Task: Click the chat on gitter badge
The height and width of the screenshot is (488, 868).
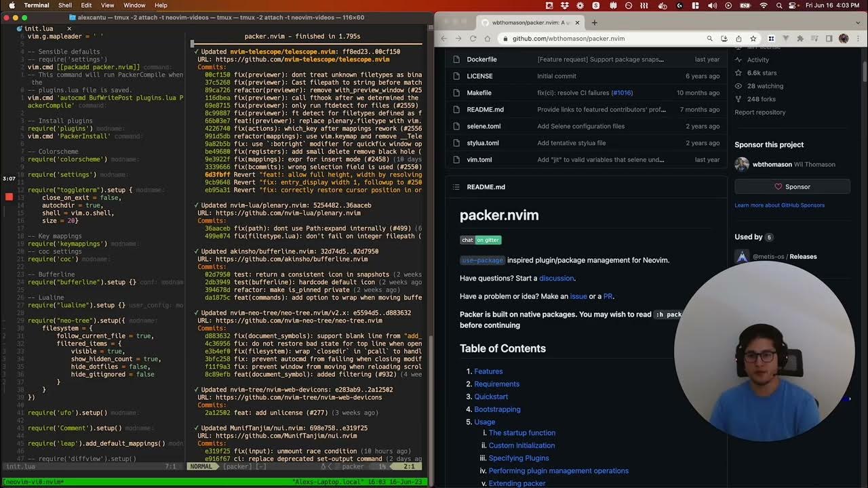Action: click(x=480, y=240)
